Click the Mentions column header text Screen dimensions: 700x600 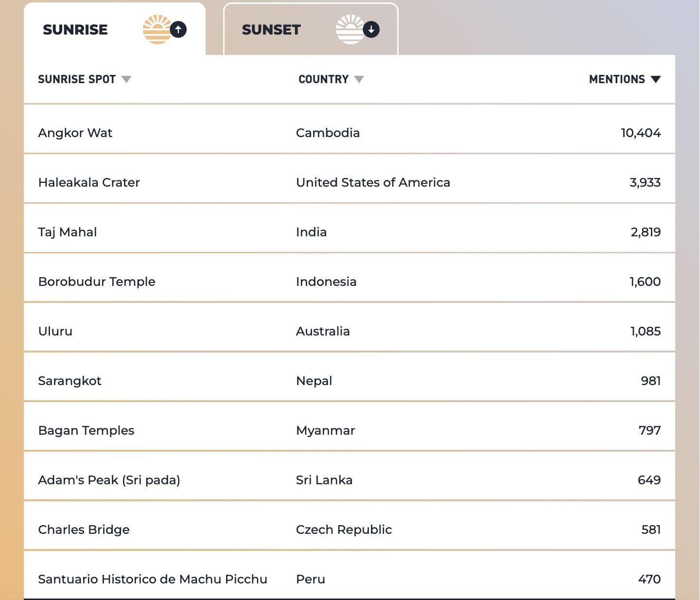tap(617, 79)
